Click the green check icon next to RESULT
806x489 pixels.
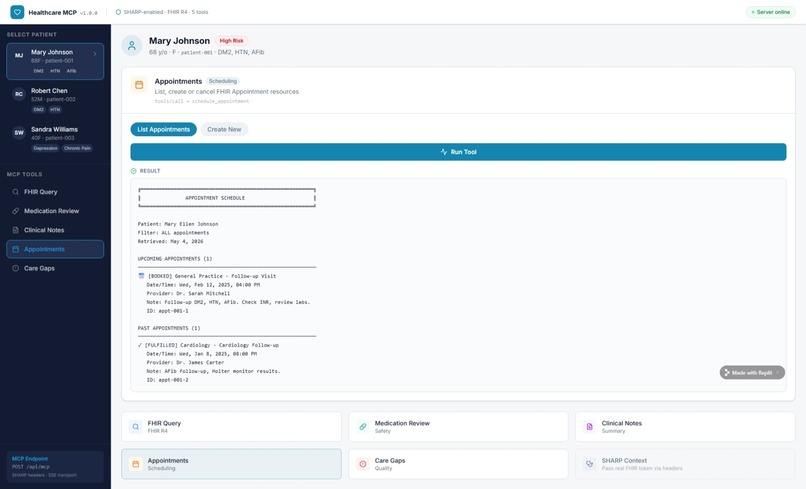click(134, 171)
